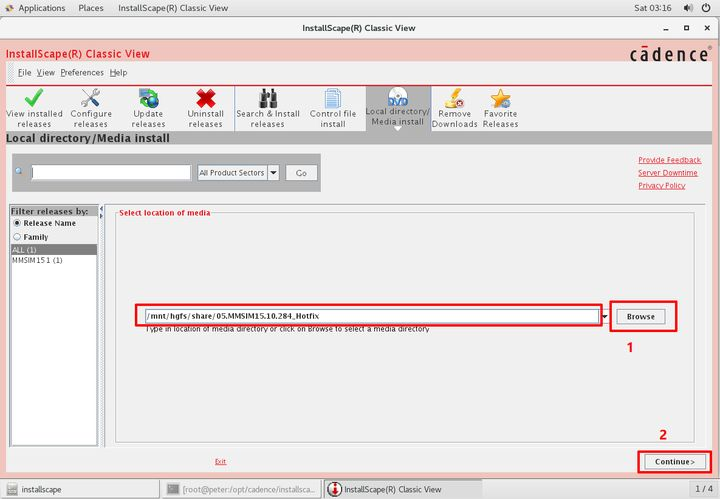The height and width of the screenshot is (499, 720).
Task: Click the Continue button
Action: tap(675, 461)
